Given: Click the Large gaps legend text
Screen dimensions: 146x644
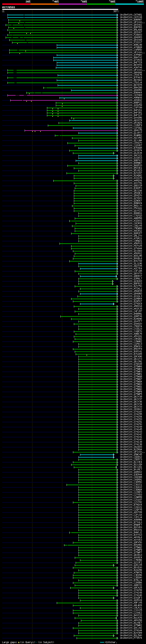Looking at the screenshot, I should [x=28, y=642].
